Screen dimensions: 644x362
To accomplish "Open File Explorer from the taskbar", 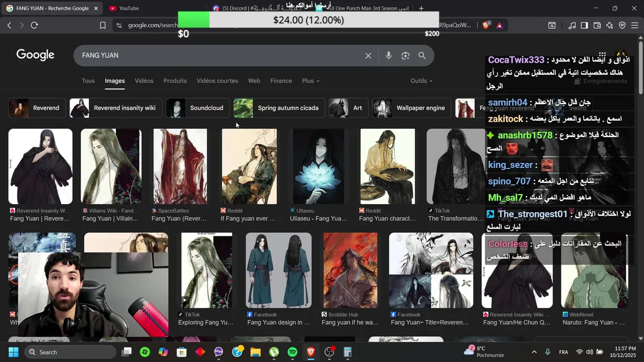I will pyautogui.click(x=256, y=352).
